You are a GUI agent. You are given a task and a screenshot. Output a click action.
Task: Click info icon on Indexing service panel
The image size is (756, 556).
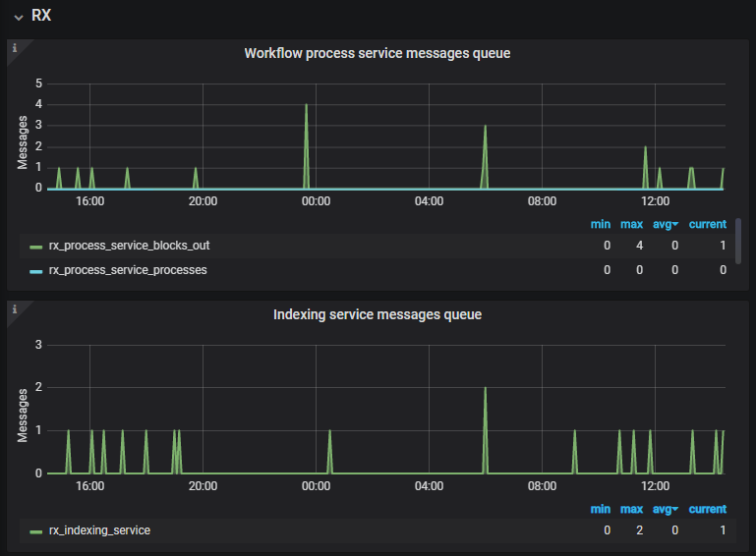14,308
